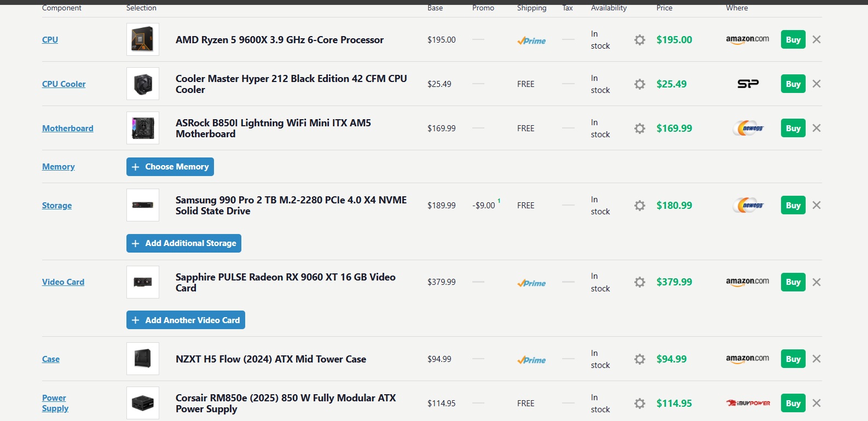
Task: Remove the AMD Ryzen 5 9600X from list
Action: click(x=817, y=39)
